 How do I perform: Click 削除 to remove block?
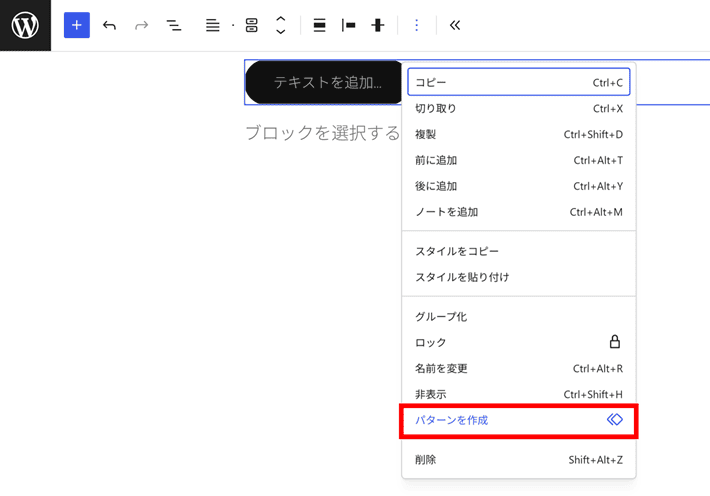click(518, 460)
